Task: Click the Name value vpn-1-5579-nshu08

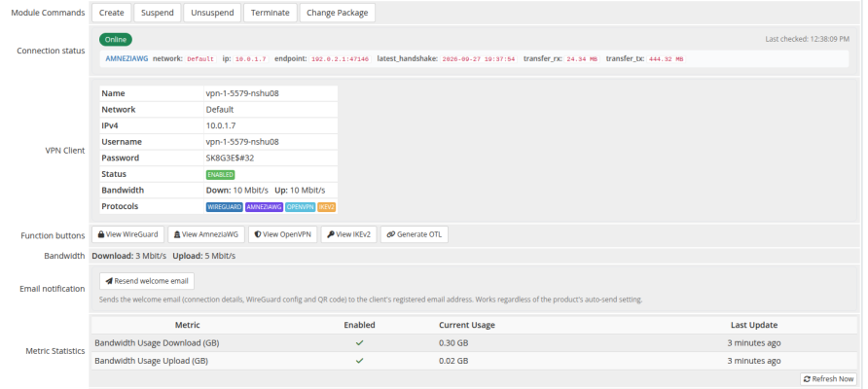Action: pyautogui.click(x=242, y=93)
